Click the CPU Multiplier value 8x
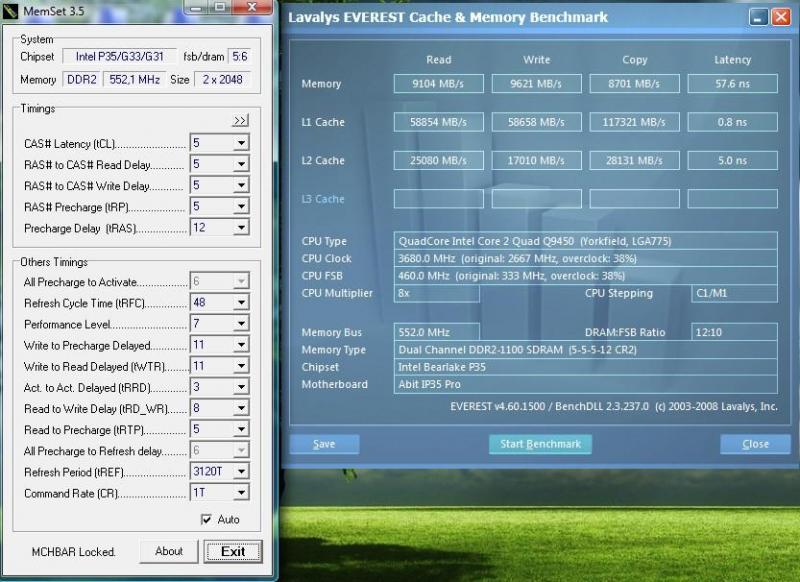Screen dimensions: 800x582 point(437,293)
